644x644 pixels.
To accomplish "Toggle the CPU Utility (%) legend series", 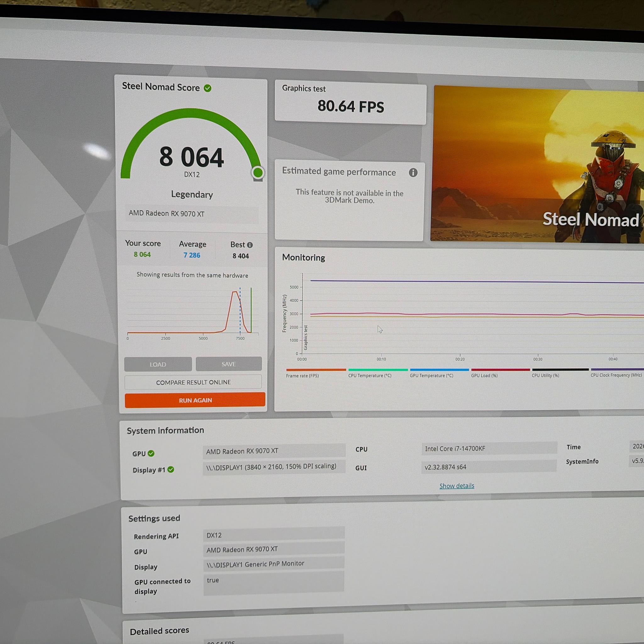I will click(x=560, y=372).
